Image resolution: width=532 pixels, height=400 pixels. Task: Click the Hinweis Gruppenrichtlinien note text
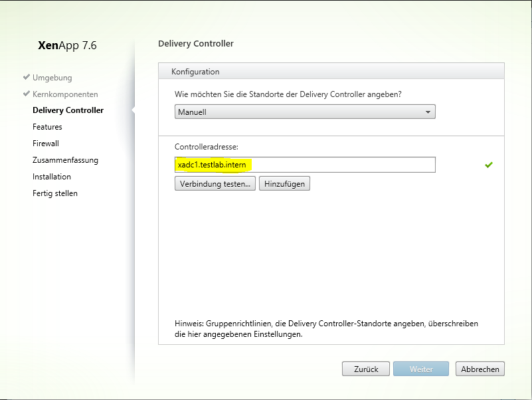(x=326, y=329)
